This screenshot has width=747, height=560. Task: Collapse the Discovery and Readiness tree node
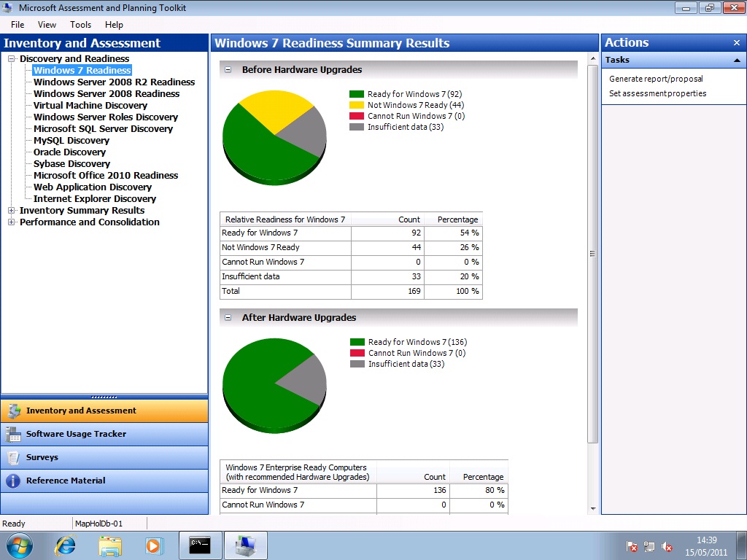point(12,58)
